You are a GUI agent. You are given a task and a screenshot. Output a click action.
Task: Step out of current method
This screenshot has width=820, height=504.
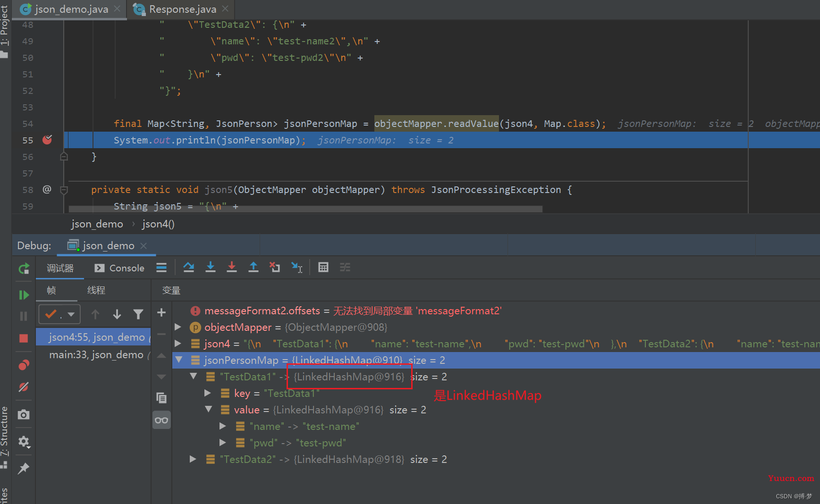254,268
